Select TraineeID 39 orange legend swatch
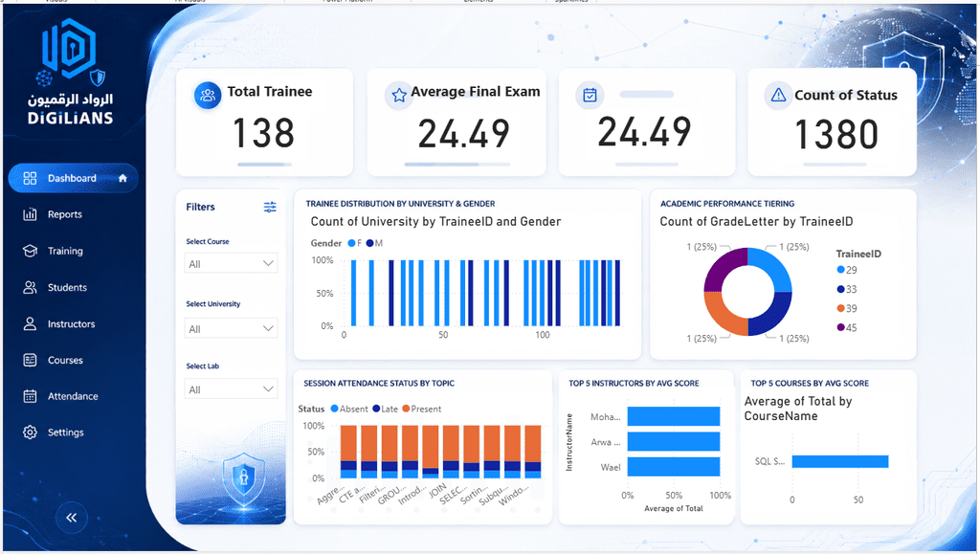This screenshot has height=554, width=980. tap(840, 308)
